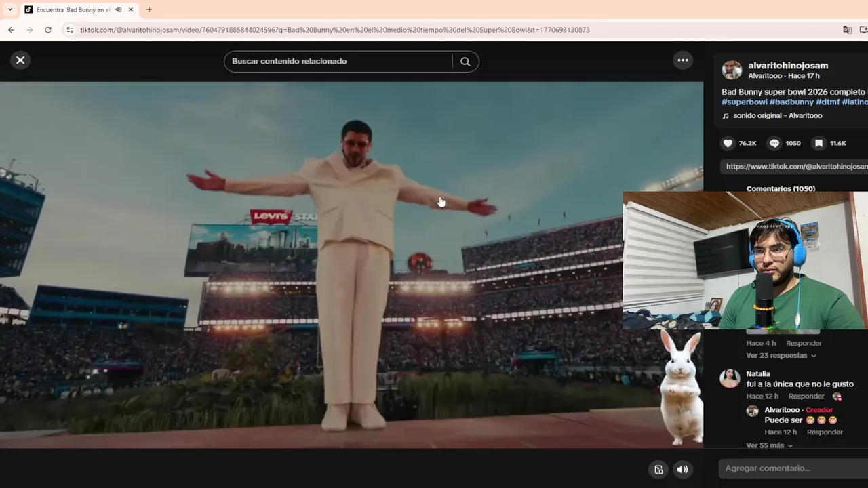Mute the video with the speaker icon
This screenshot has width=868, height=488.
[682, 469]
